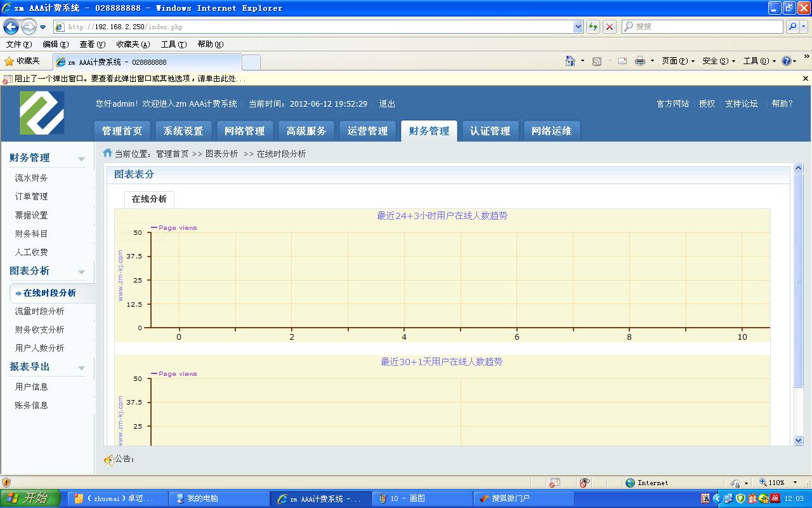Open the 安全(S) command bar dropdown
The height and width of the screenshot is (508, 812).
click(x=719, y=61)
